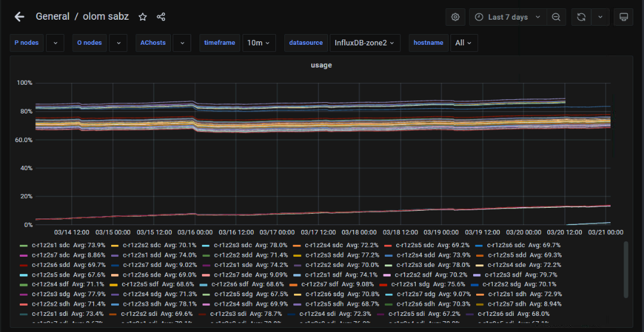Open the Last 7 days time picker

tap(508, 17)
